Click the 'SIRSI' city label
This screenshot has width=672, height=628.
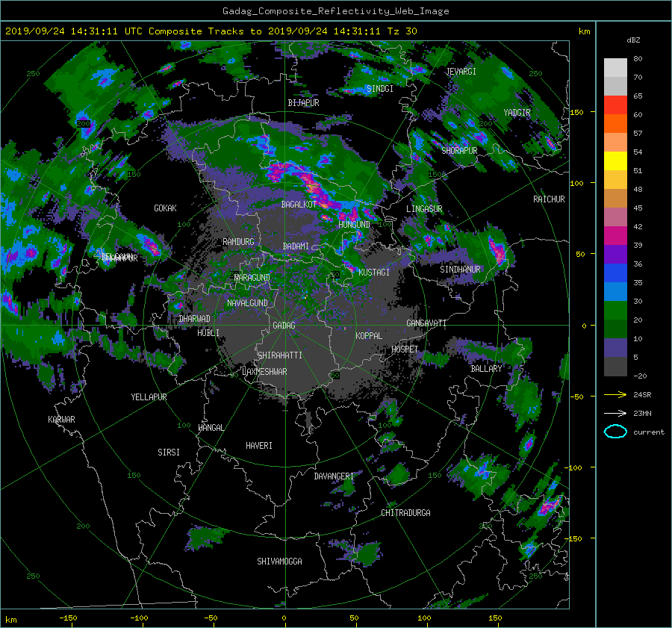click(169, 453)
